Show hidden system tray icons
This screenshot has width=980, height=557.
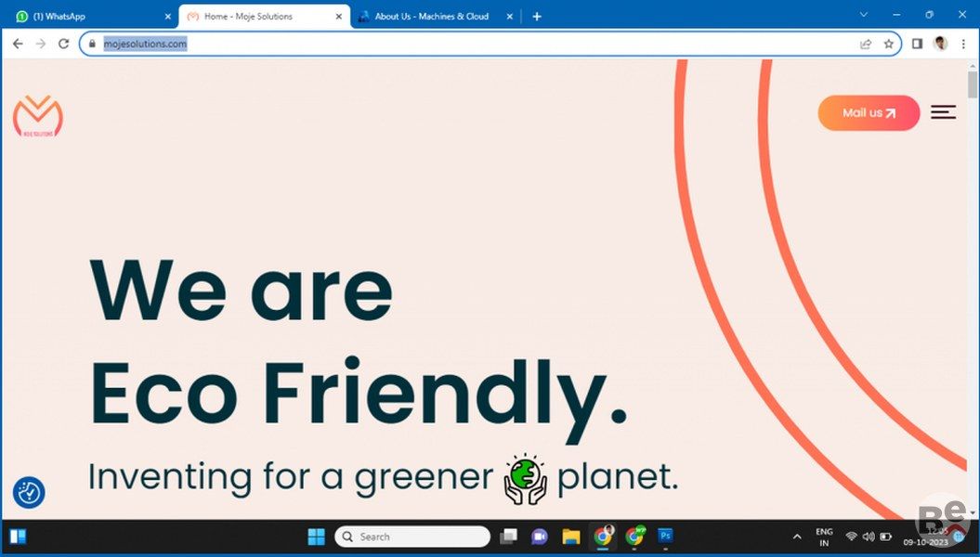point(796,537)
